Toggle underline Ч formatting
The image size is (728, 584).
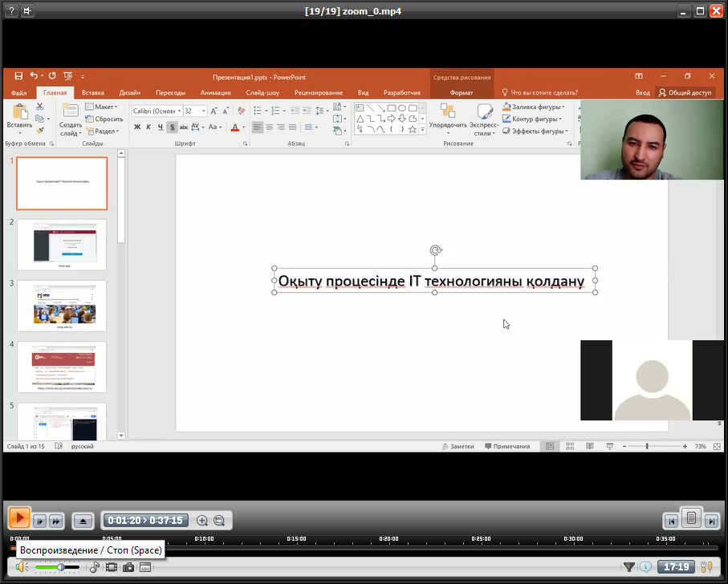tap(161, 127)
